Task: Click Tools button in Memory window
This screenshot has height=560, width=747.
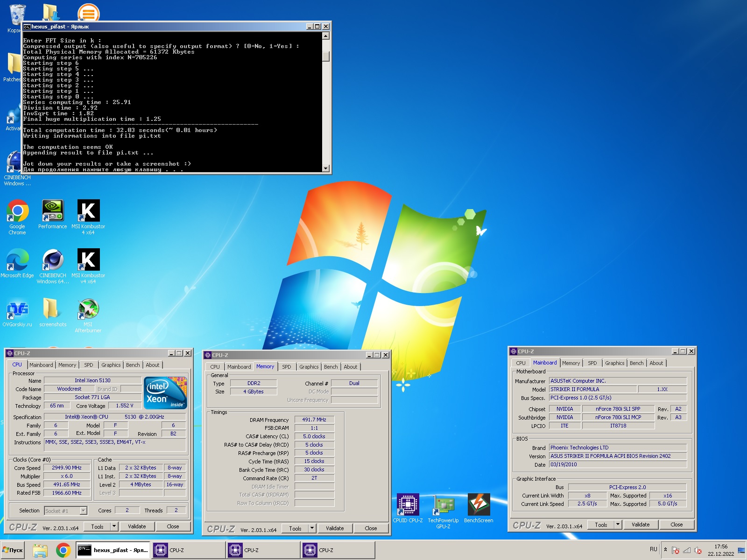Action: 295,528
